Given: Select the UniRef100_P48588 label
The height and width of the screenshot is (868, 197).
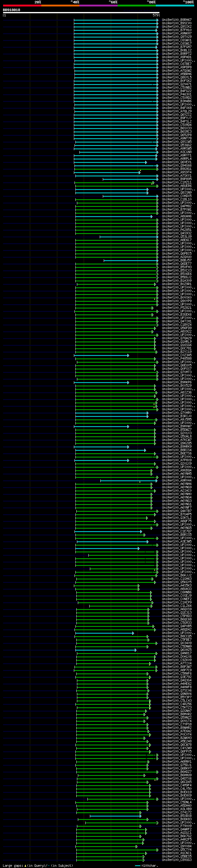Looking at the screenshot, I should [177, 358].
